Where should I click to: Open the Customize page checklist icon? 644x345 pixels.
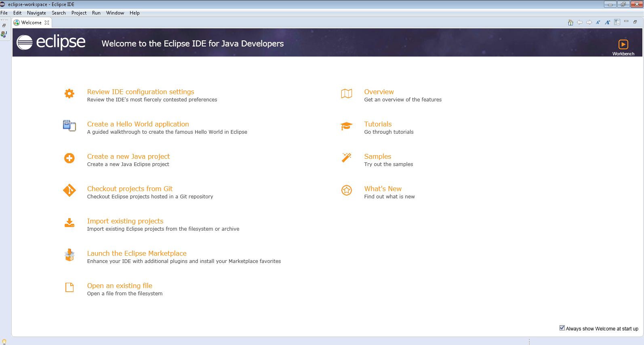(x=617, y=22)
